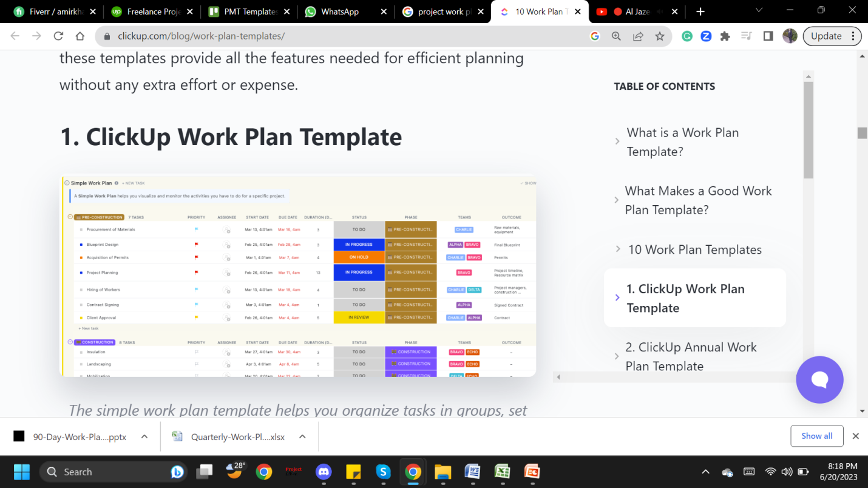
Task: Open the Grammarly extension icon
Action: [687, 36]
